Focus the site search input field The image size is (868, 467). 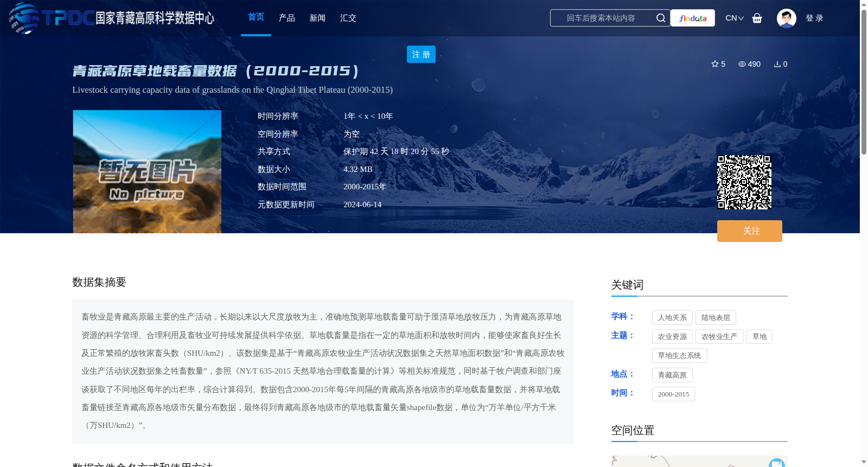[x=610, y=18]
